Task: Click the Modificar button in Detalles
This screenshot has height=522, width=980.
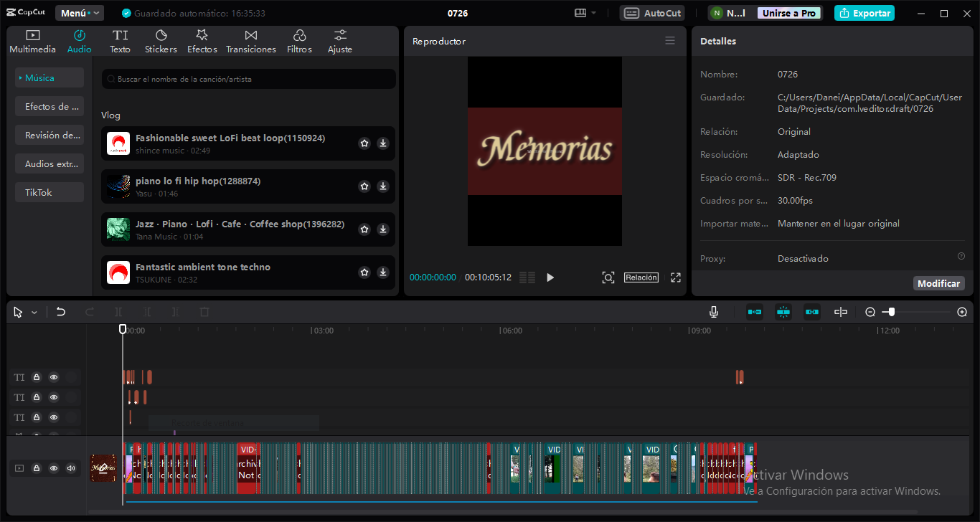Action: click(938, 283)
